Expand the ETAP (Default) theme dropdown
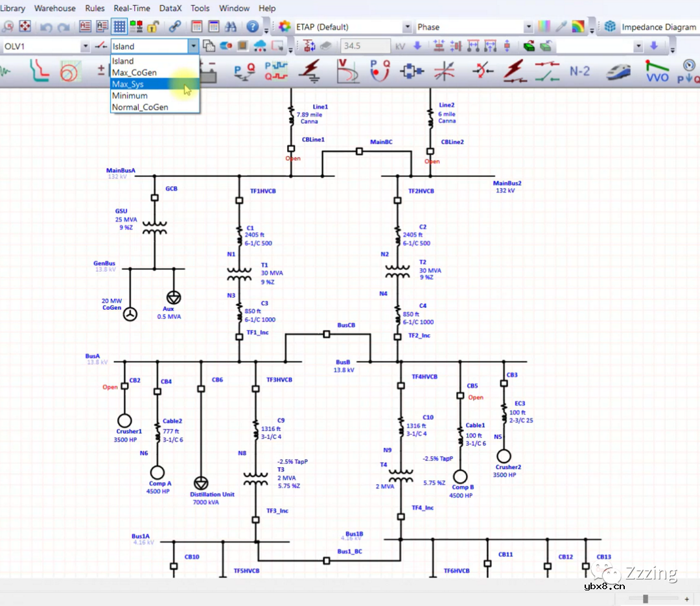 click(407, 27)
